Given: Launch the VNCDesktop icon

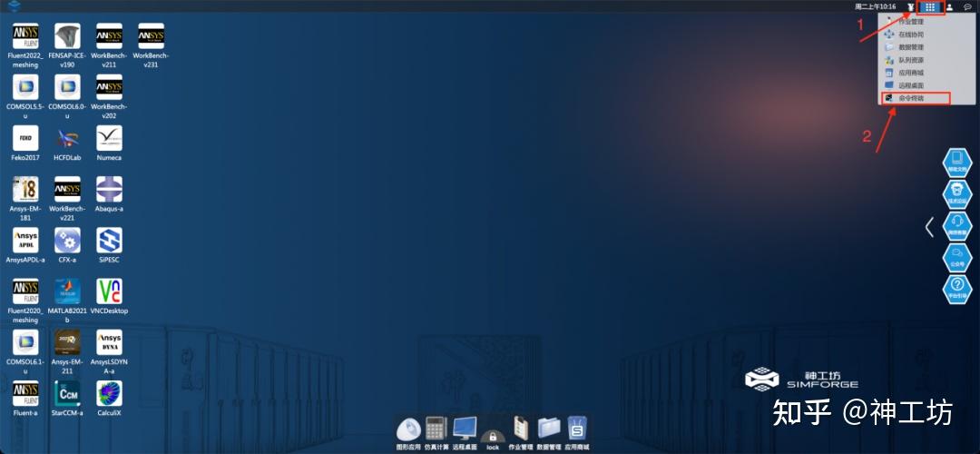Looking at the screenshot, I should click(110, 291).
